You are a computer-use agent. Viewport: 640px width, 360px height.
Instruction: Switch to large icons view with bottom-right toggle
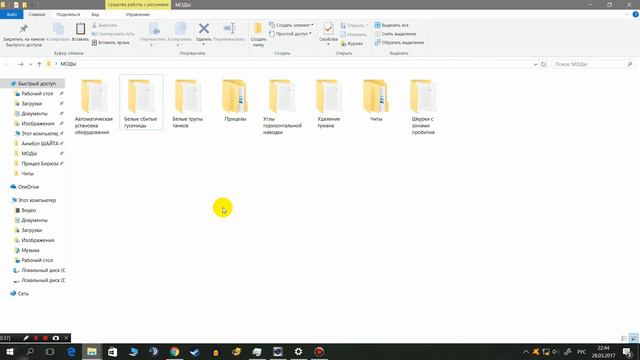(633, 338)
